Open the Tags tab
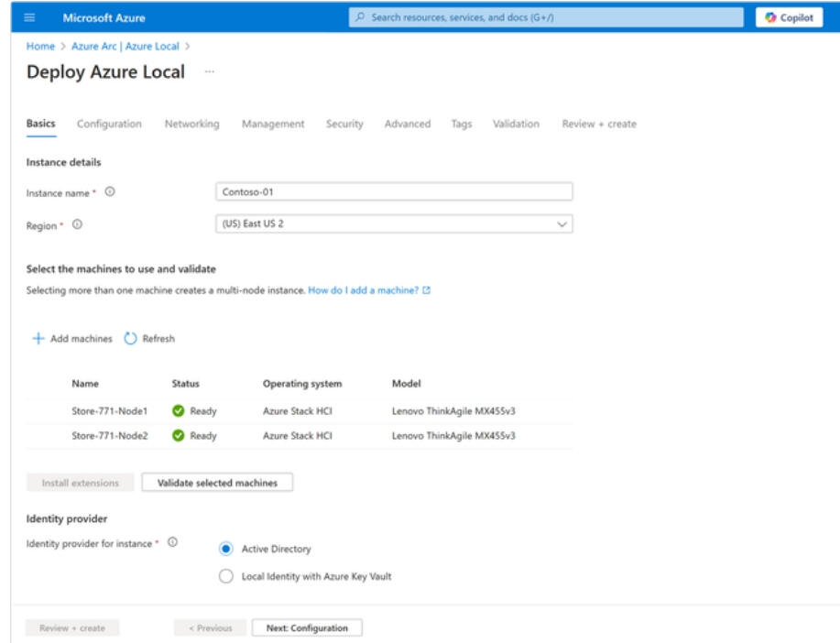 (462, 124)
